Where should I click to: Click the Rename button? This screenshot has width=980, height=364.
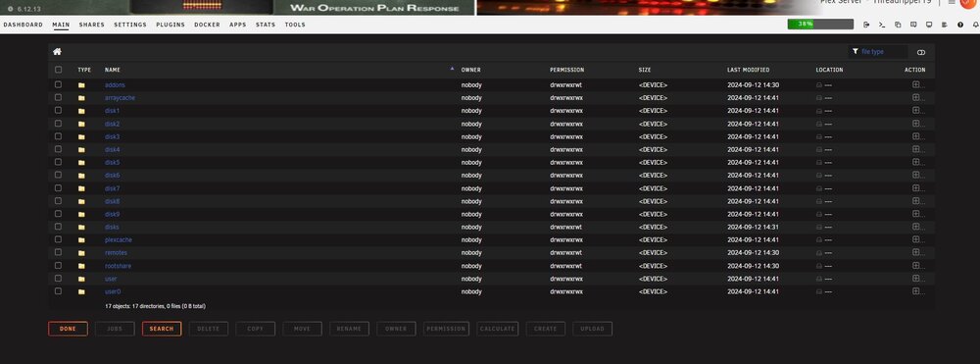pos(350,329)
